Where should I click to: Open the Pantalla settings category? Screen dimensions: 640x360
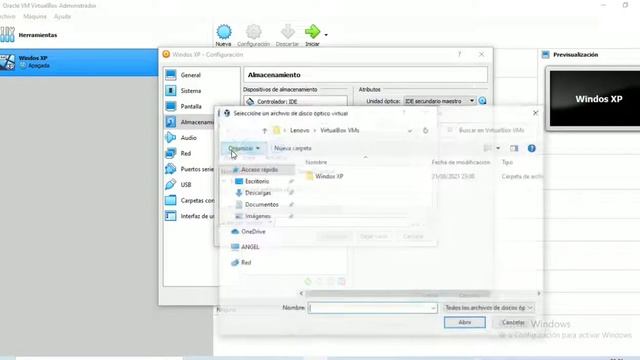point(190,106)
